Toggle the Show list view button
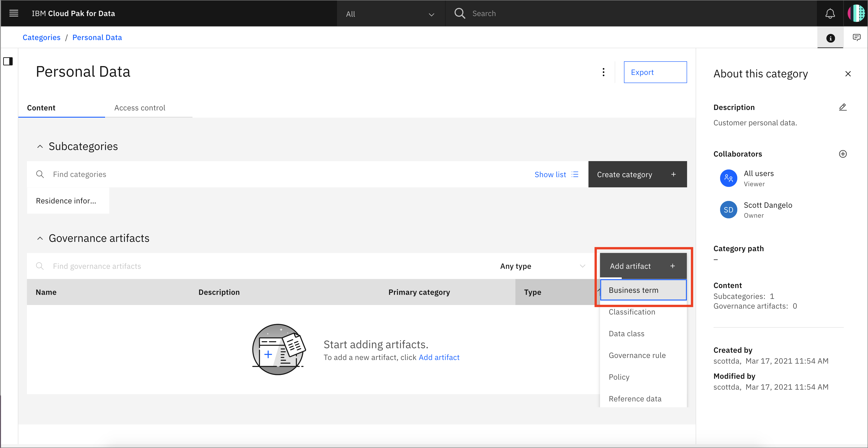The height and width of the screenshot is (448, 868). point(576,174)
